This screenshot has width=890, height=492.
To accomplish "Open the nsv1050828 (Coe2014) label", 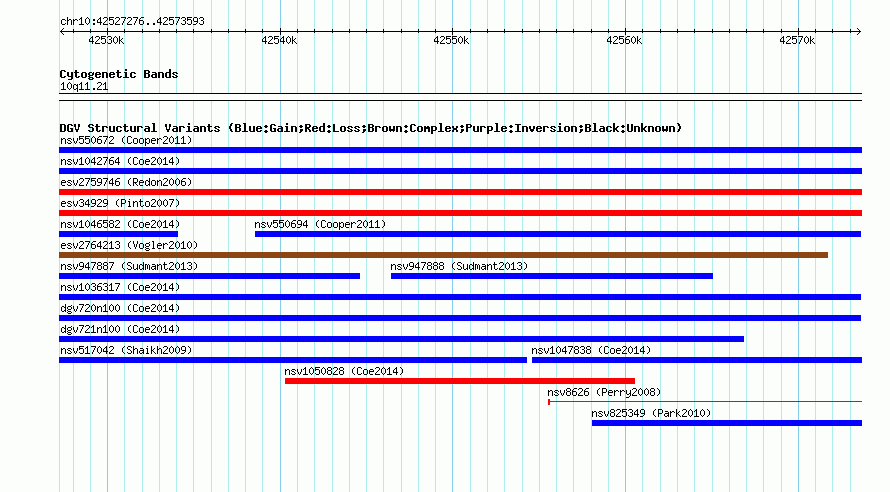I will pyautogui.click(x=344, y=371).
